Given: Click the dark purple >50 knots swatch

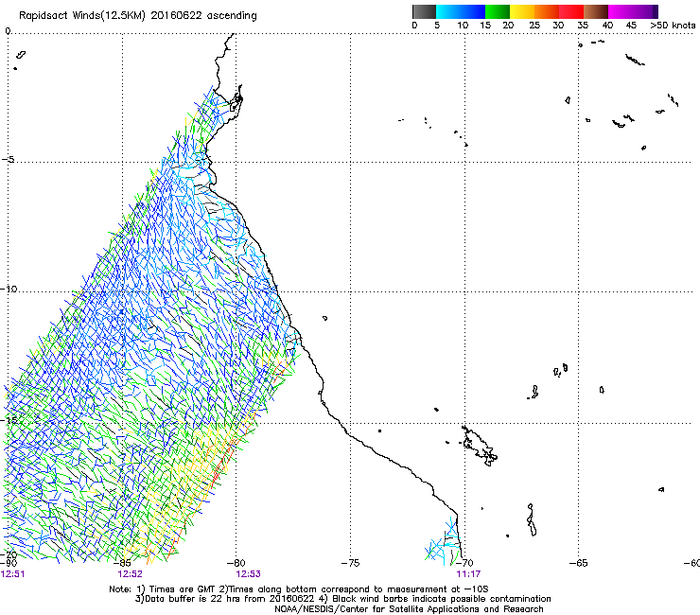Looking at the screenshot, I should tap(656, 11).
